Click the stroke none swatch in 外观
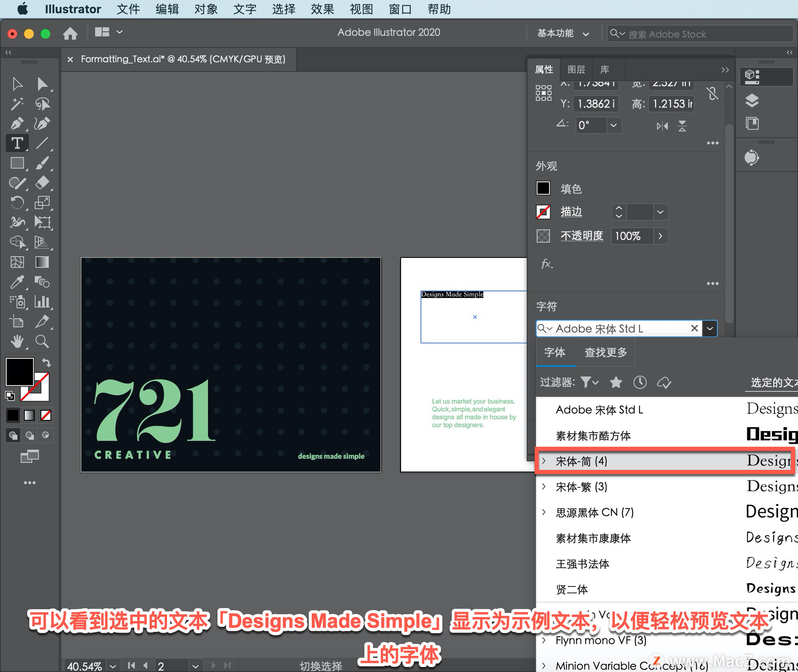Screen dimensions: 798x672 pyautogui.click(x=543, y=212)
